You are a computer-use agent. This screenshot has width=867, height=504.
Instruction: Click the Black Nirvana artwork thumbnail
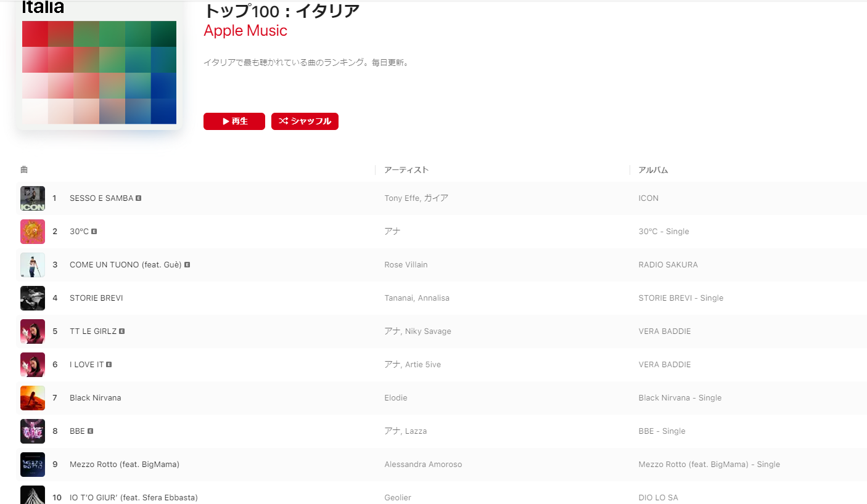[33, 398]
